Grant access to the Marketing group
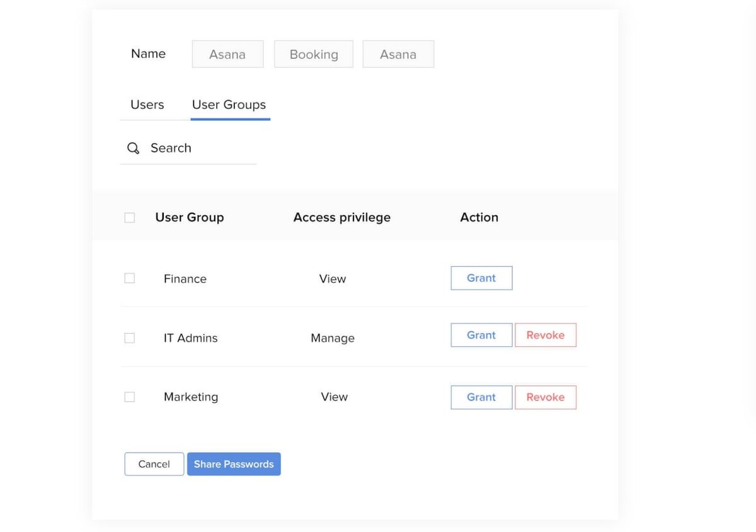The height and width of the screenshot is (532, 756). (x=481, y=397)
